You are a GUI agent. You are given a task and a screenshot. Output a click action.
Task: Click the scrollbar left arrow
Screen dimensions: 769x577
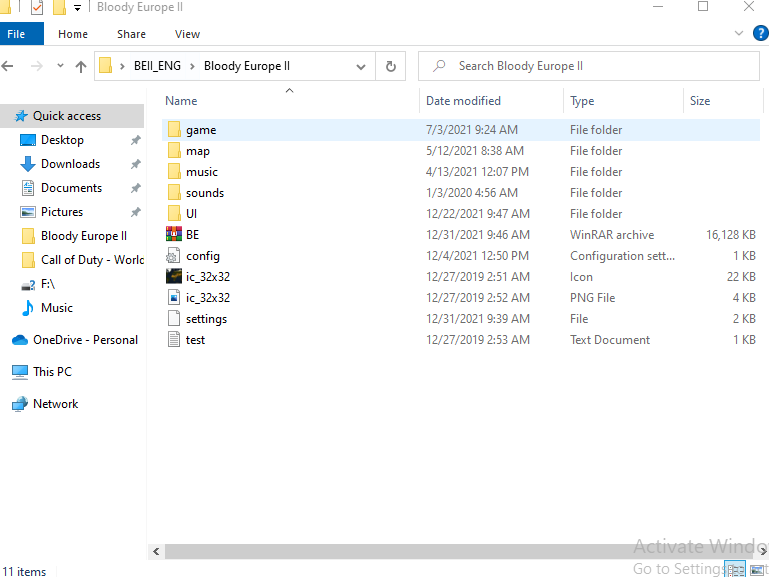tap(156, 552)
